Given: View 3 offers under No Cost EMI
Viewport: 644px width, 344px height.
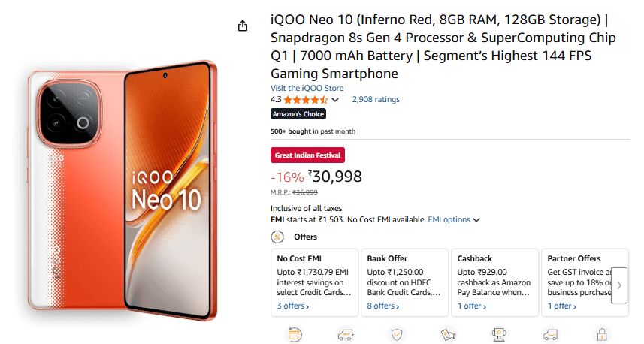Looking at the screenshot, I should pos(292,306).
